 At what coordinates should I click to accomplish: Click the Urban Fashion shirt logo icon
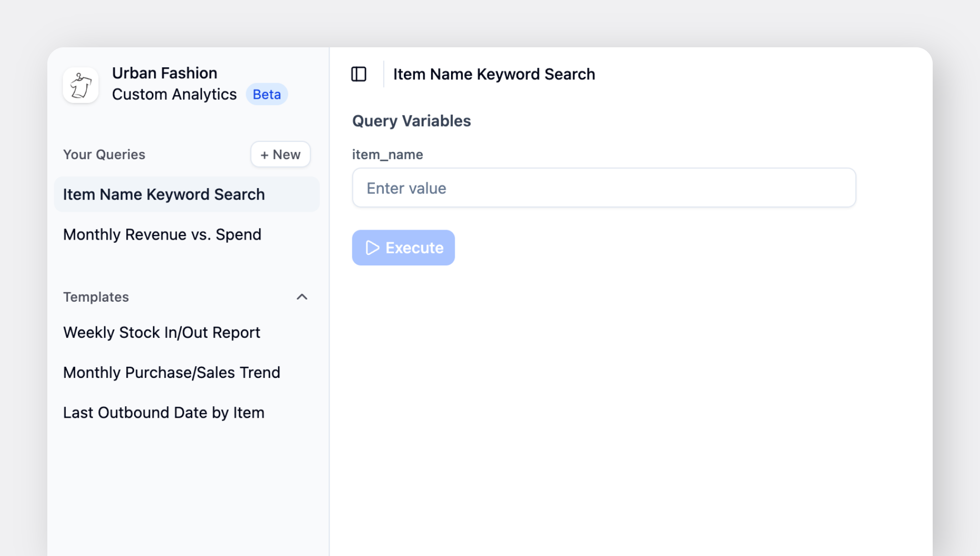point(80,85)
